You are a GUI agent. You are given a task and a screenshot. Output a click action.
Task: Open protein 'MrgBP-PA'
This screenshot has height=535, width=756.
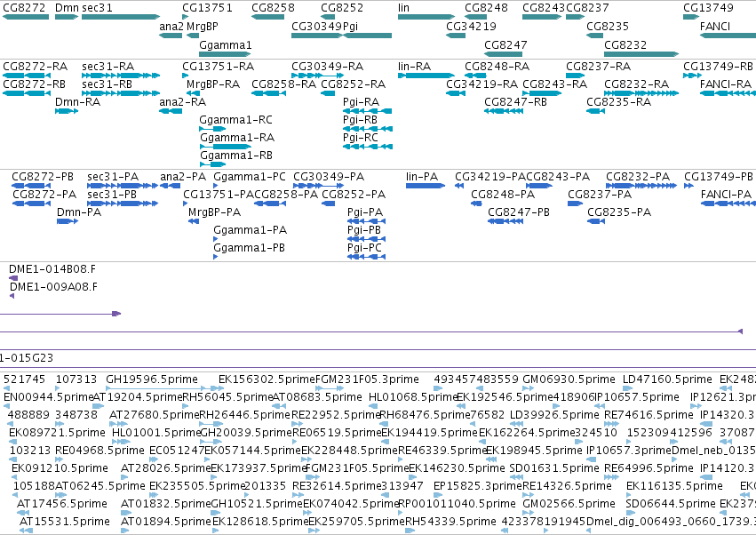[215, 212]
